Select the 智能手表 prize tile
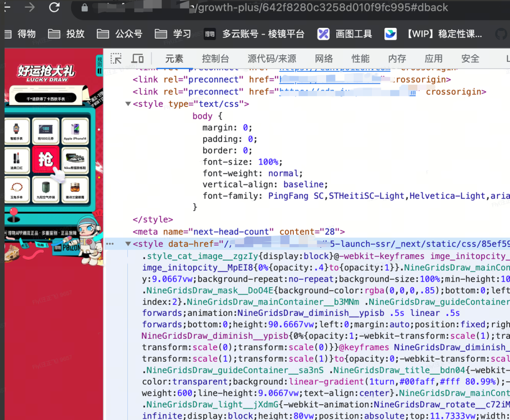 pos(17,131)
